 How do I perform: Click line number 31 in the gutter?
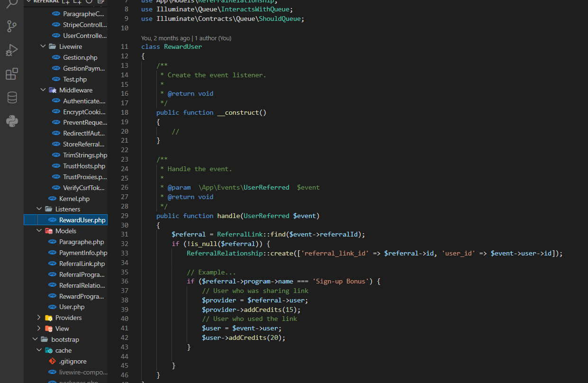(x=125, y=234)
